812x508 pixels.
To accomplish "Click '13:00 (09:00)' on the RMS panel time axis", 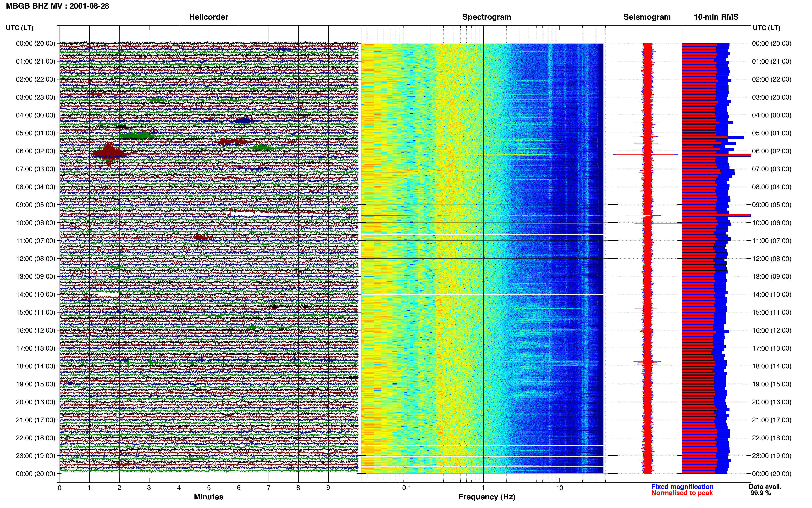I will pyautogui.click(x=772, y=277).
